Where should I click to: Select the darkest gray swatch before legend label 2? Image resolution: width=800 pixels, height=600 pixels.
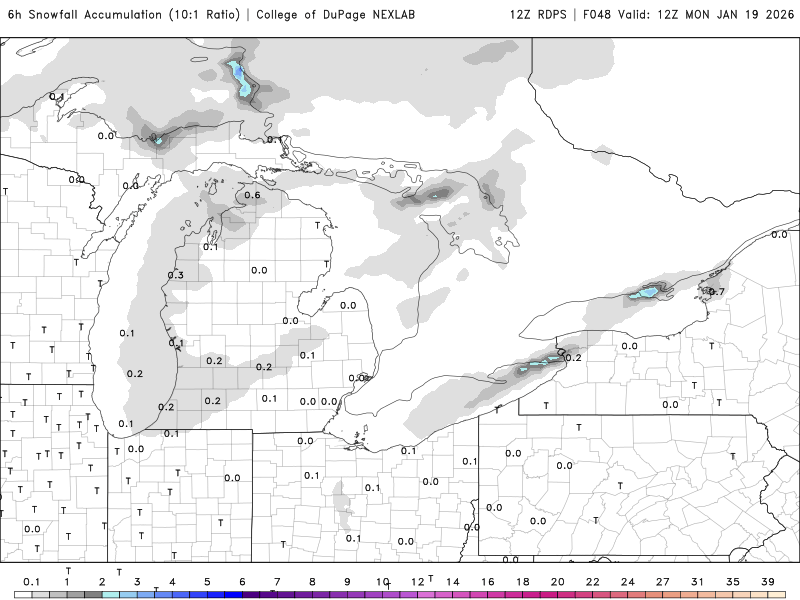[x=93, y=595]
